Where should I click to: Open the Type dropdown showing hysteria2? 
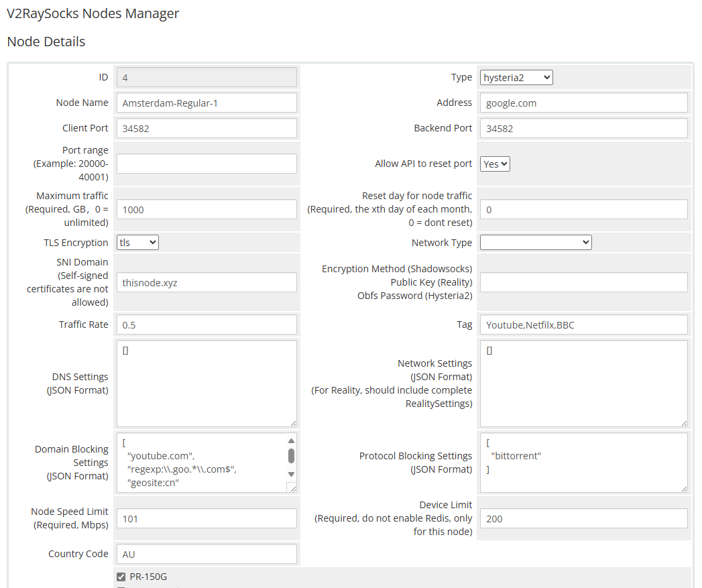click(x=516, y=78)
